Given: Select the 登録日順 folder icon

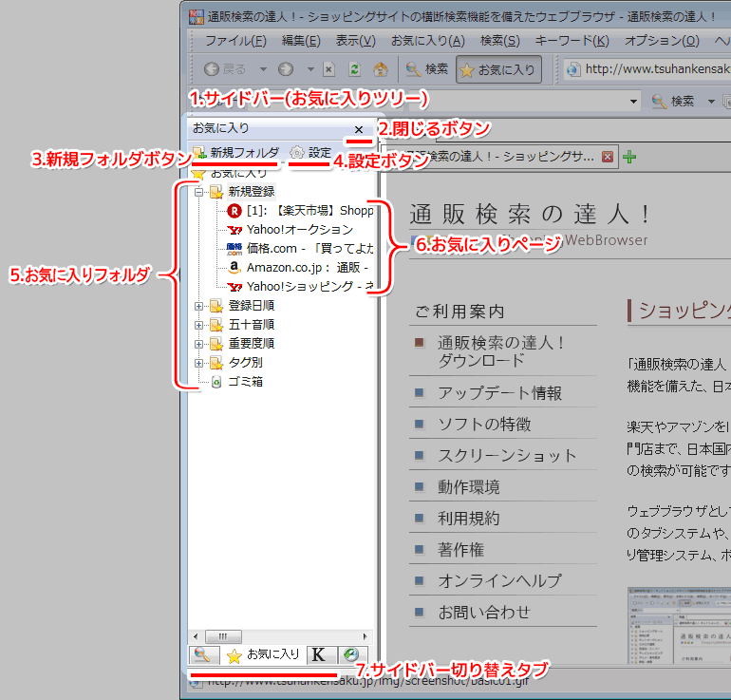Looking at the screenshot, I should point(216,306).
